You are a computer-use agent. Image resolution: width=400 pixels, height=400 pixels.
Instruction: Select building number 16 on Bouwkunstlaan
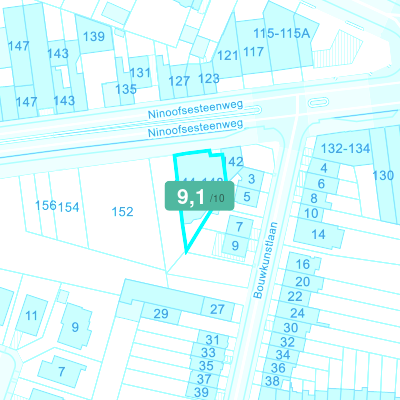303,264
